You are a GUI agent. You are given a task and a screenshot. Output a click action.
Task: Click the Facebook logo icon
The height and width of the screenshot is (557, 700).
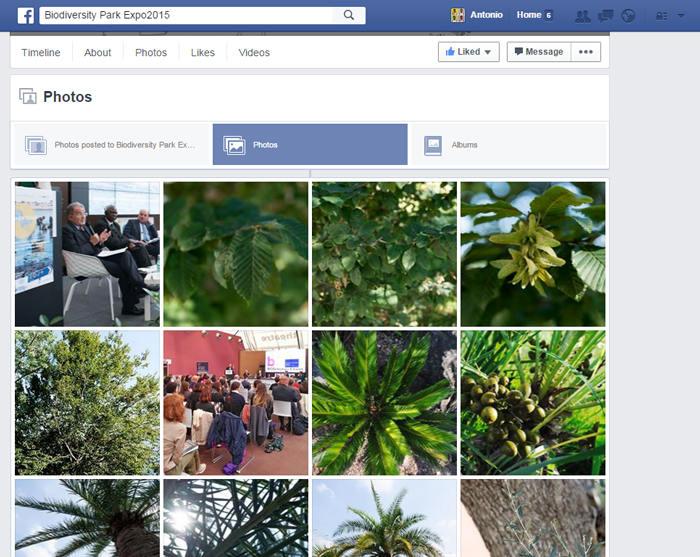pos(25,16)
